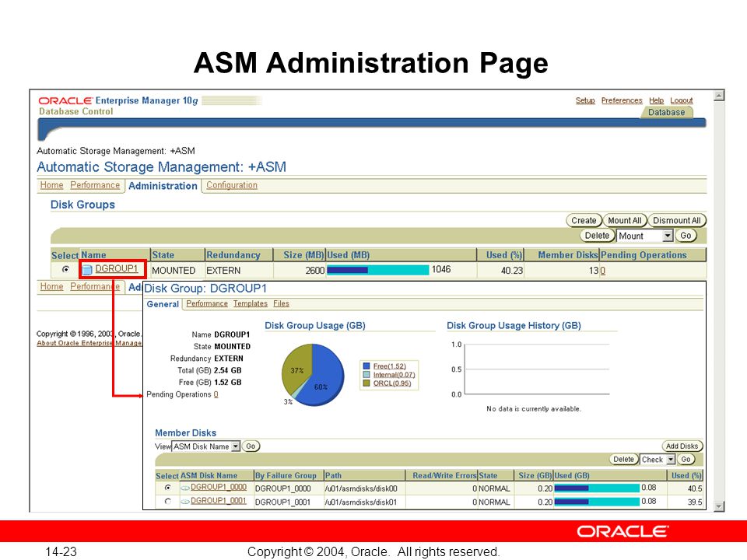Viewport: 747px width, 560px height.
Task: Click the DGROUP1_0000 Used (GB) bar
Action: 597,488
